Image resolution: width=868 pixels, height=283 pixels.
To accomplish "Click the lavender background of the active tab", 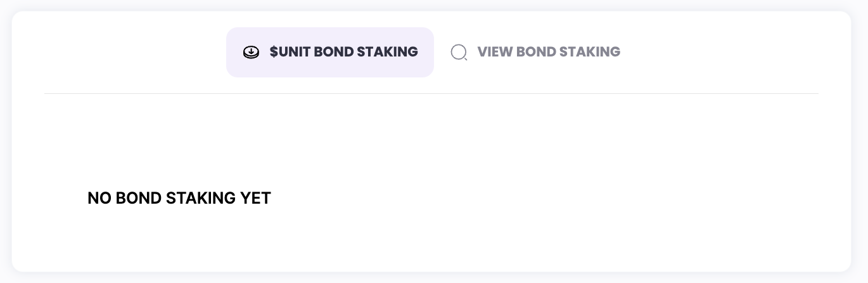I will [x=329, y=69].
